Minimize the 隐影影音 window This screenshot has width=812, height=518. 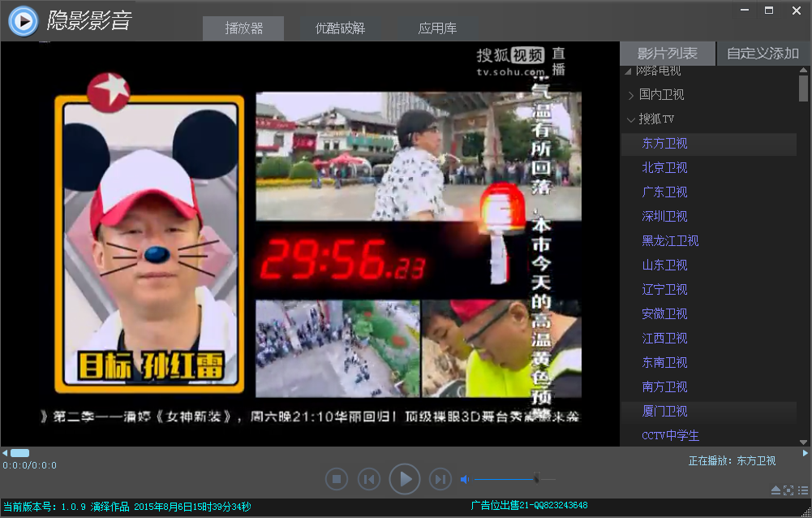tap(745, 11)
